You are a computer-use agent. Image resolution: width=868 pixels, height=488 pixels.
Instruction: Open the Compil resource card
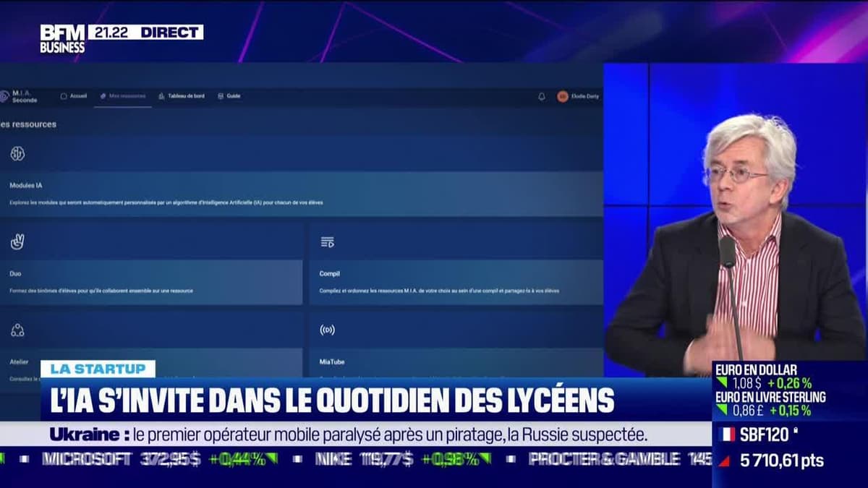pyautogui.click(x=456, y=282)
